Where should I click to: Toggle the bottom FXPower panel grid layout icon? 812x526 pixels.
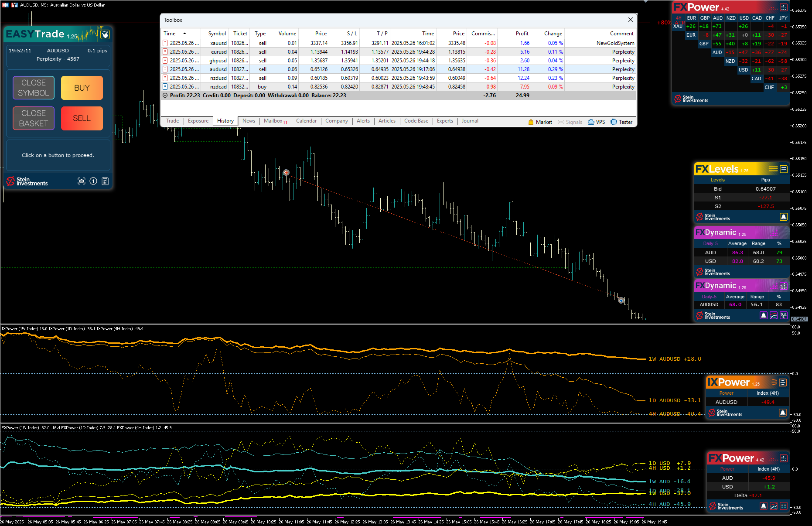784,506
